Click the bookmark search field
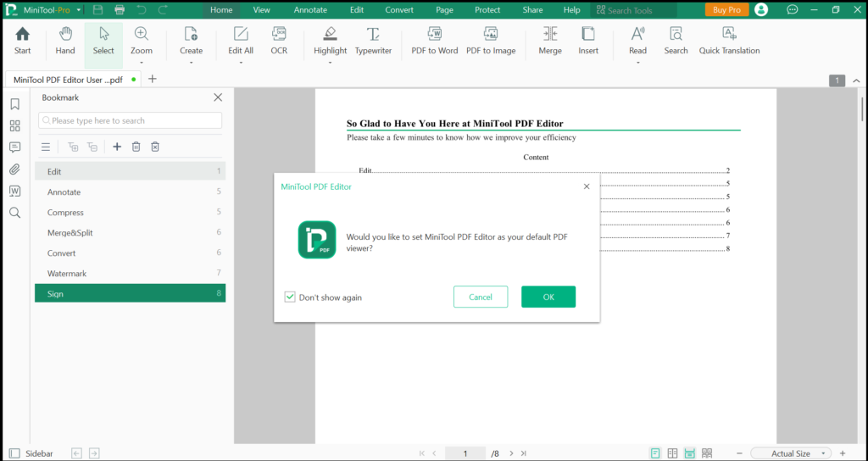Screen dimensions: 868x461 tap(130, 120)
